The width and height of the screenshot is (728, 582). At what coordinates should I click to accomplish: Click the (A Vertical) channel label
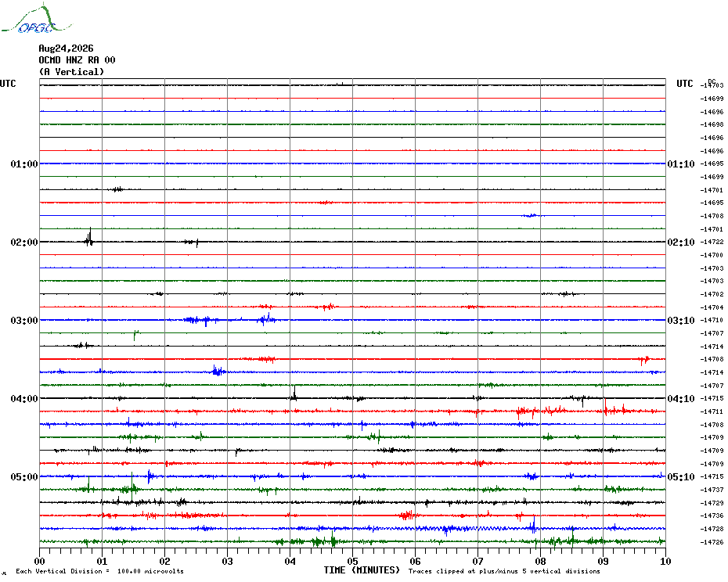[x=71, y=72]
